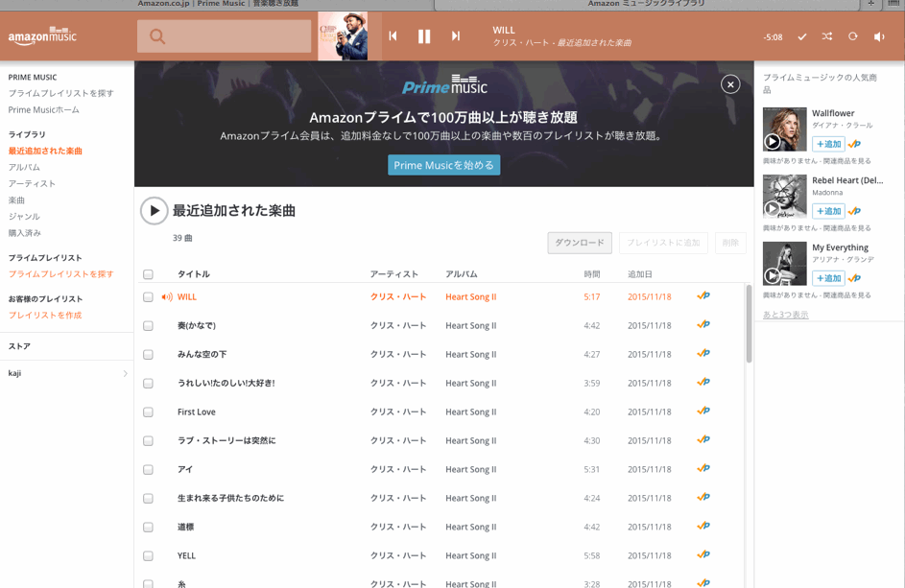Screen dimensions: 905x588
Task: Expand more recommendations link in sidebar
Action: (x=785, y=315)
